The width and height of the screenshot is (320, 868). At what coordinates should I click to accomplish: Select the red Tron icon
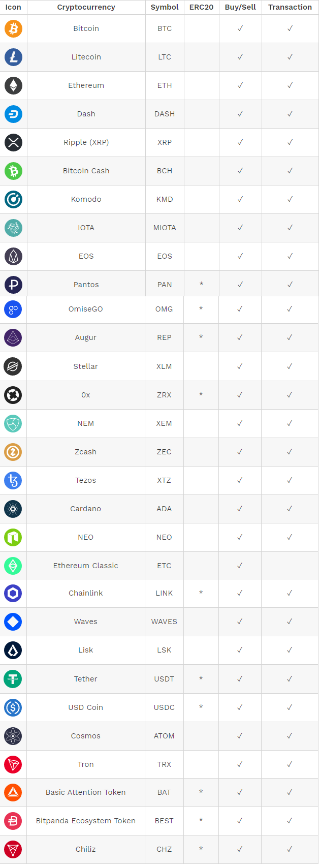tap(13, 764)
